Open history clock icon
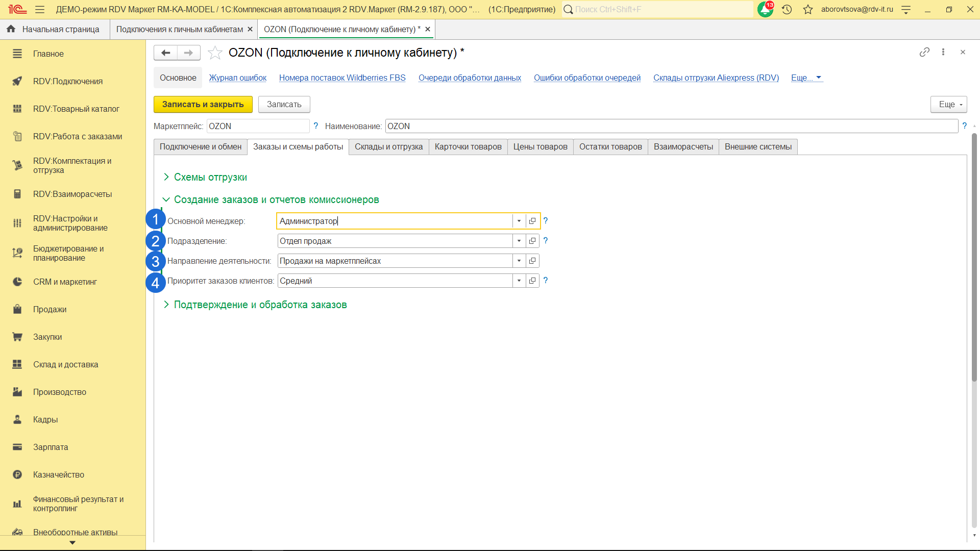 tap(787, 9)
